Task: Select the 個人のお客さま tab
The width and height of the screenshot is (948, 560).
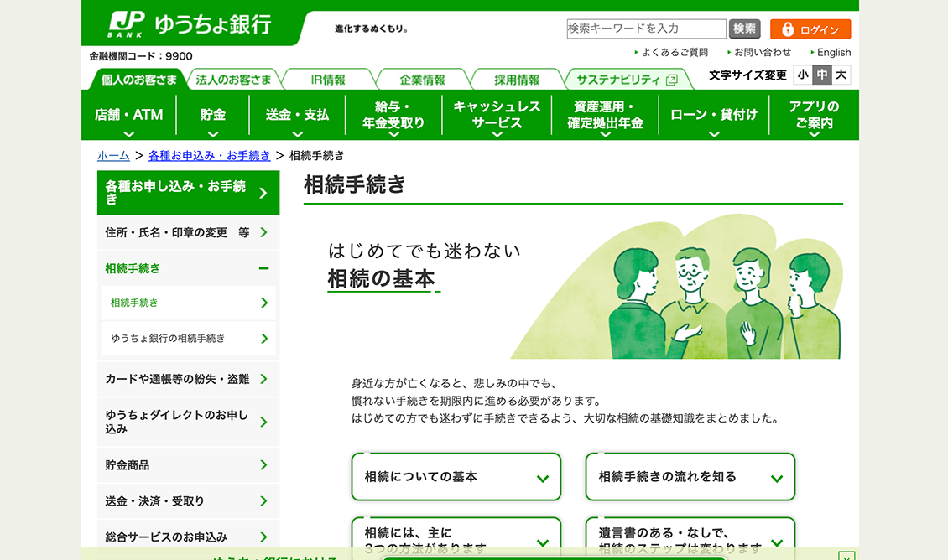Action: coord(138,80)
